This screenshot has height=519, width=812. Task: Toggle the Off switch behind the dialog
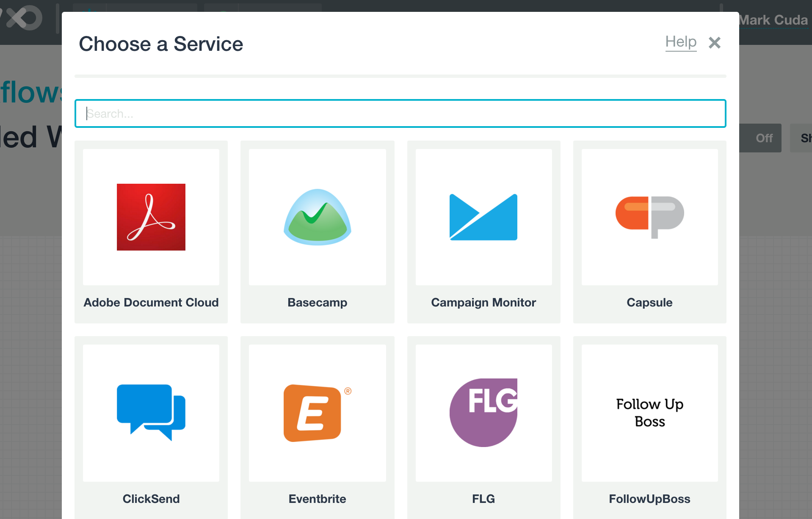pos(760,138)
